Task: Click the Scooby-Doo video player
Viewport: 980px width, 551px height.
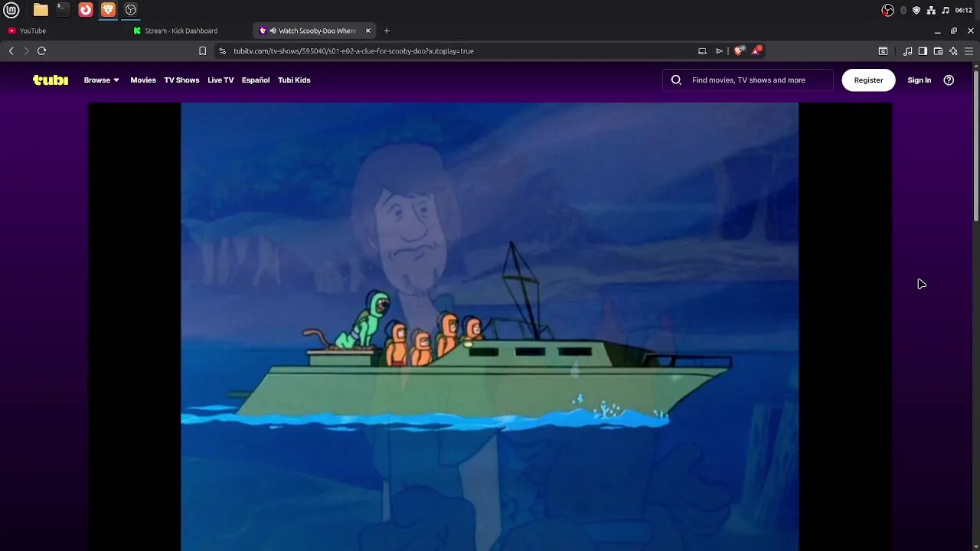Action: click(x=490, y=327)
